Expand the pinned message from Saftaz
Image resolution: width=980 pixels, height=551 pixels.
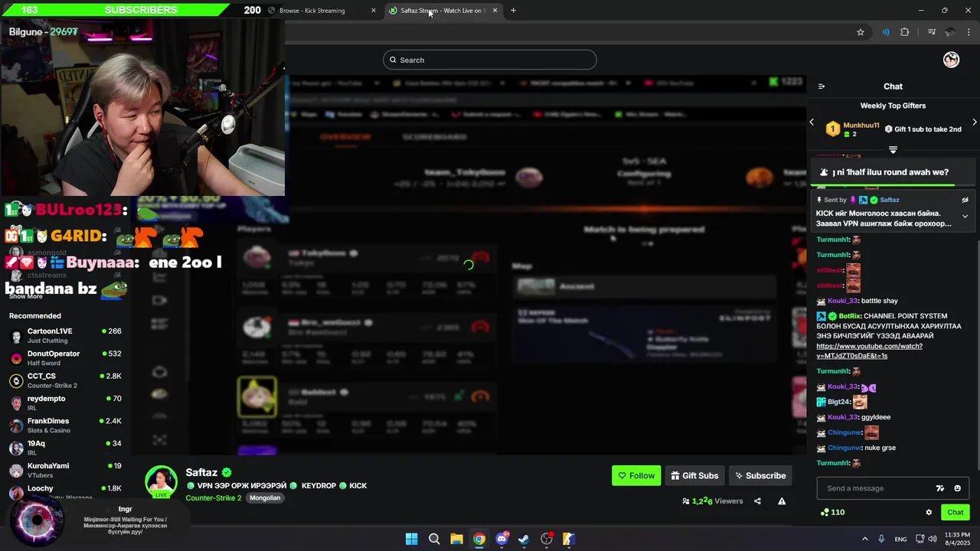pyautogui.click(x=965, y=217)
